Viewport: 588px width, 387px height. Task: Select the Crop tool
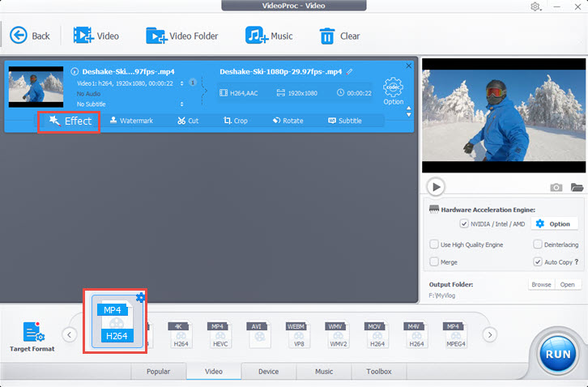tap(228, 121)
